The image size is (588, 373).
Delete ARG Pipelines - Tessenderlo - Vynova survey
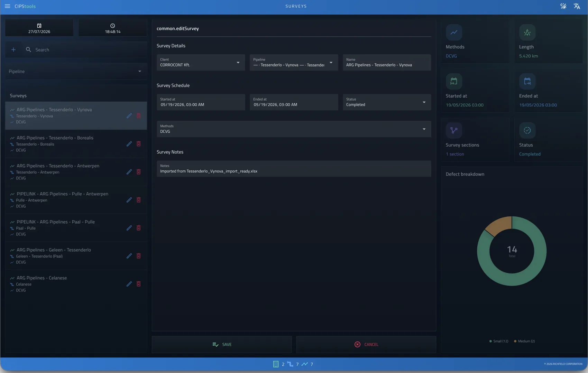pos(139,116)
